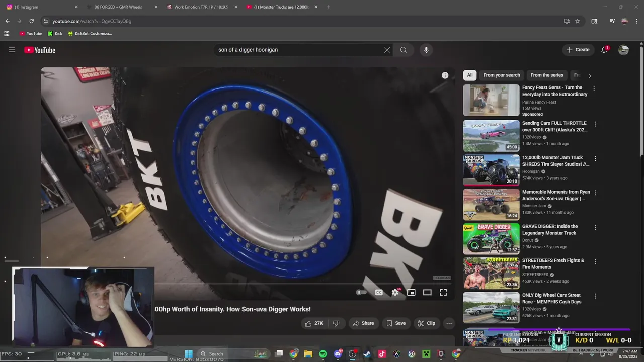Open Chrome three-dot menu
Viewport: 644px width, 362px height.
(x=637, y=21)
